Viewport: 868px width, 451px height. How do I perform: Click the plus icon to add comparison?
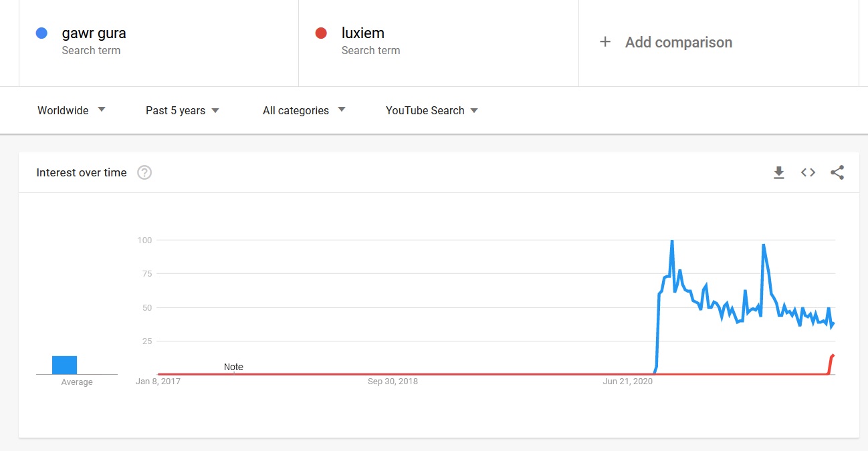605,42
